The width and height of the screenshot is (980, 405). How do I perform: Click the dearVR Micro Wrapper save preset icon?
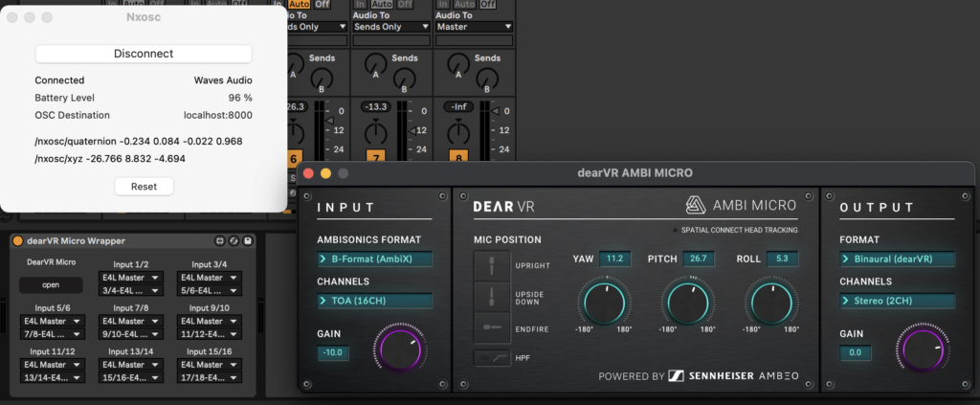[x=248, y=240]
